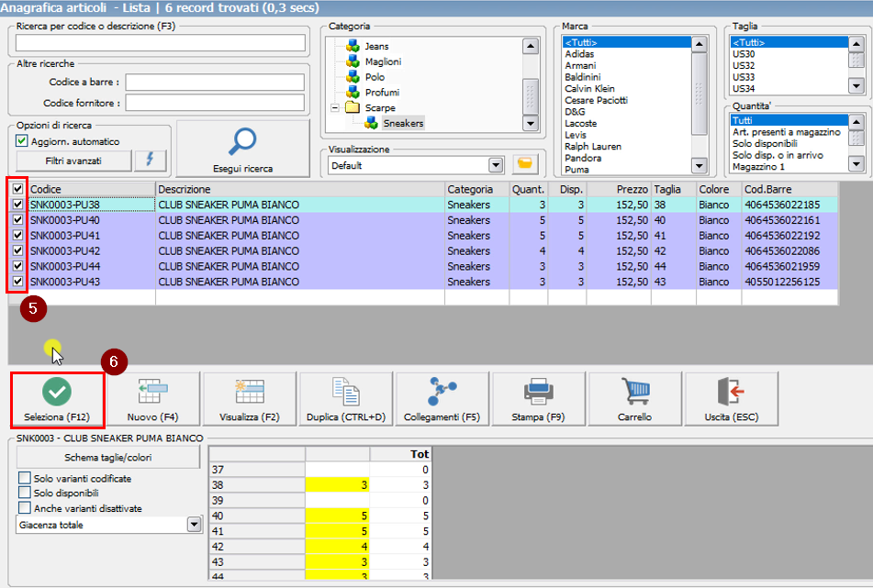
Task: Select Armani in Marca list
Action: click(580, 66)
